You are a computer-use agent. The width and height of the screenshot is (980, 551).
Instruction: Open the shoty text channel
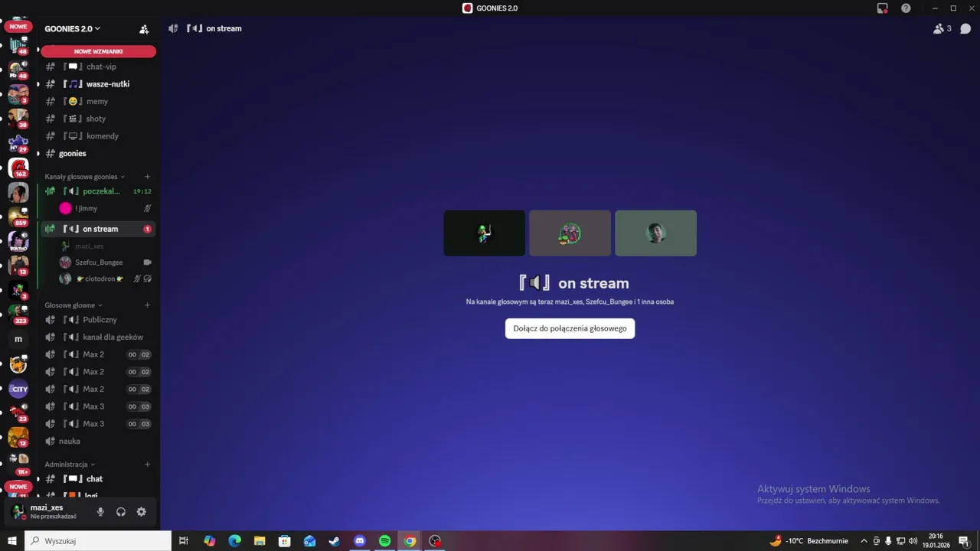click(x=98, y=119)
